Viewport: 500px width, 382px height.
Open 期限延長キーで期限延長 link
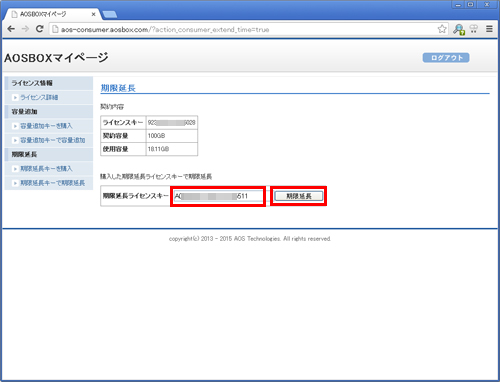coord(53,183)
